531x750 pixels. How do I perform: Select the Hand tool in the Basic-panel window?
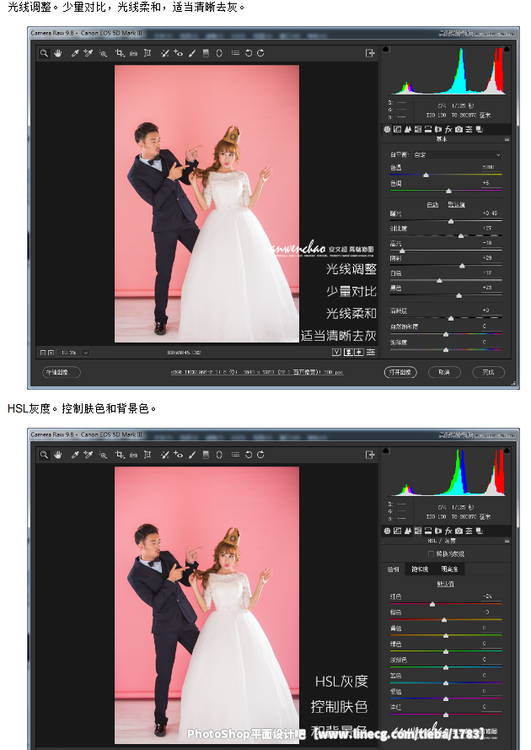(58, 53)
